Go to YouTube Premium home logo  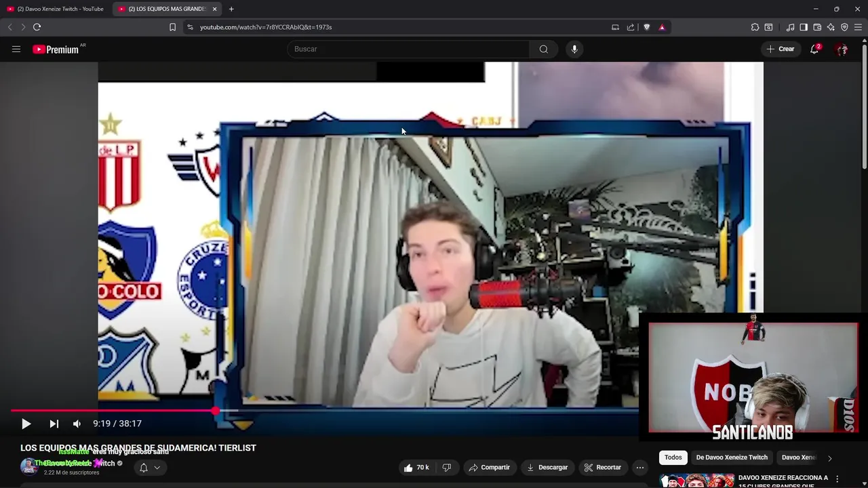point(57,49)
